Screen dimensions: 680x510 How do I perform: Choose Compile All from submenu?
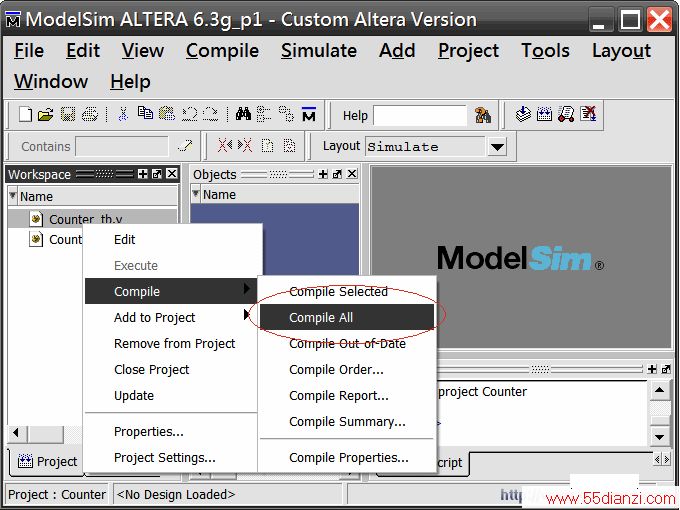pyautogui.click(x=347, y=317)
